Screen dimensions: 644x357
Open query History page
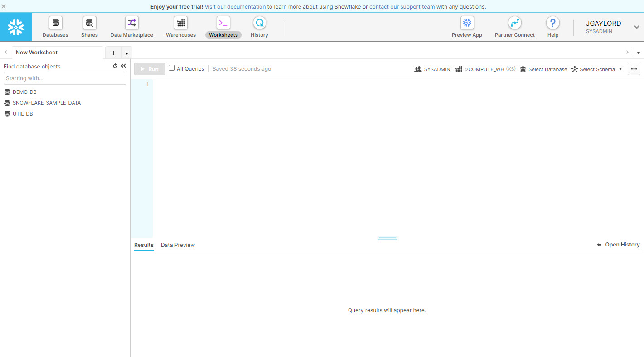pyautogui.click(x=259, y=27)
